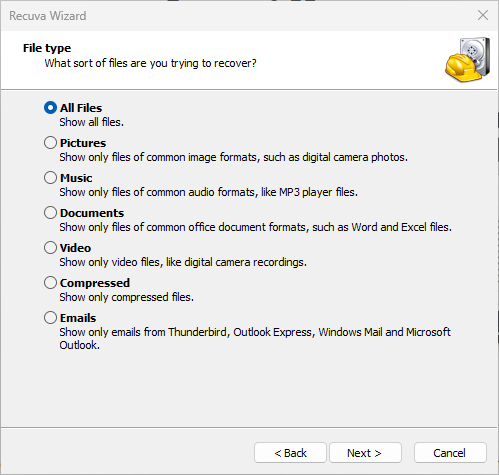Close the Recuva Wizard window
499x475 pixels.
click(x=483, y=15)
